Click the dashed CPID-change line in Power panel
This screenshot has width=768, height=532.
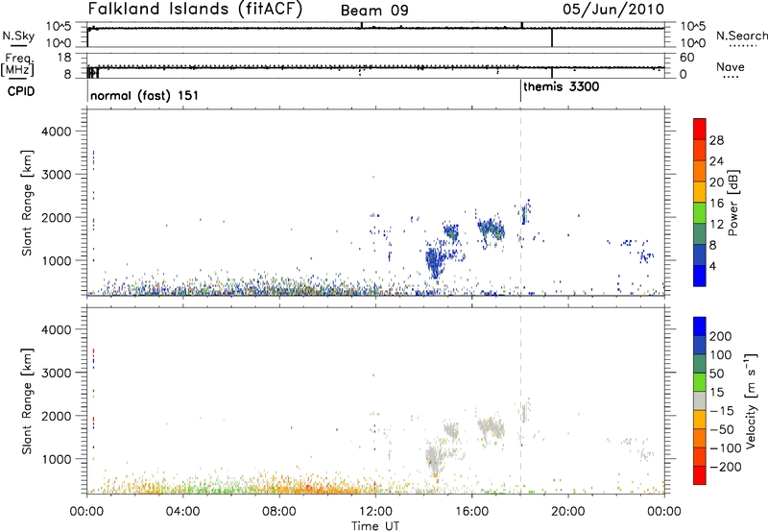pyautogui.click(x=520, y=203)
